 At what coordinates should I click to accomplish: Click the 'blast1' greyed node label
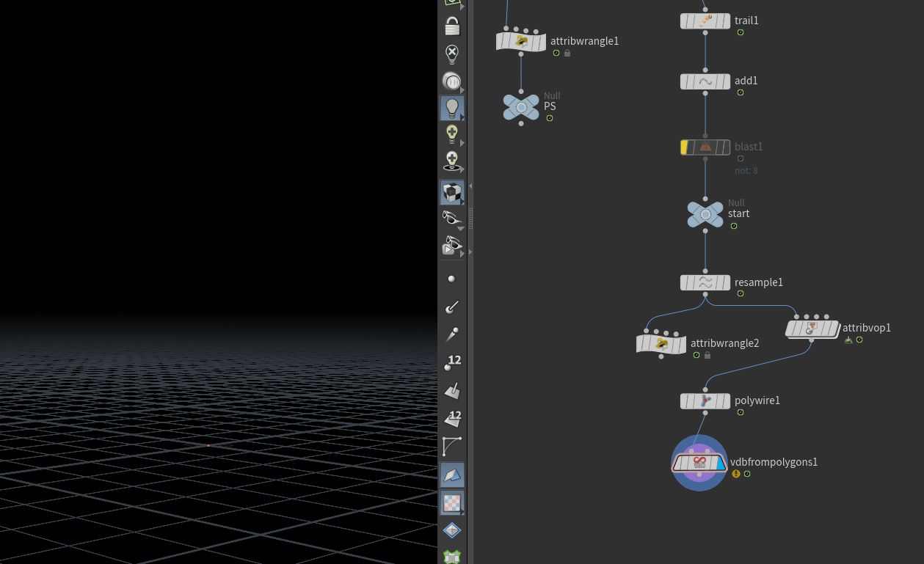point(749,147)
